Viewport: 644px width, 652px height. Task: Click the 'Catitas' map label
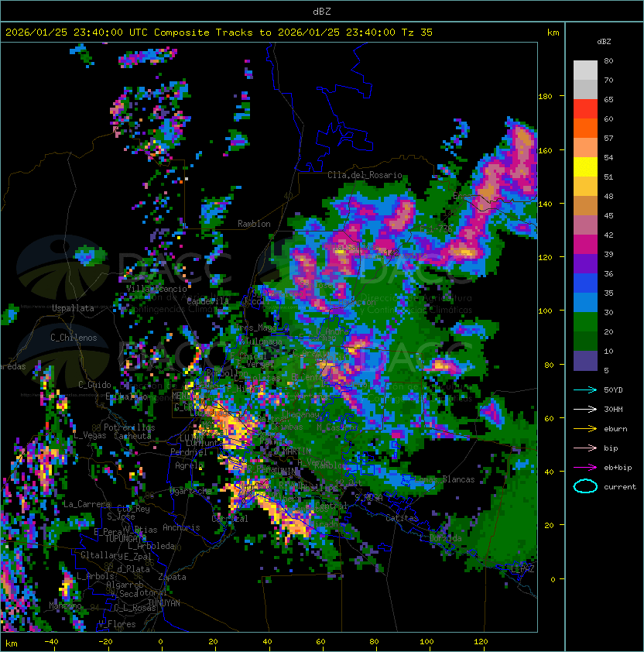[x=402, y=518]
